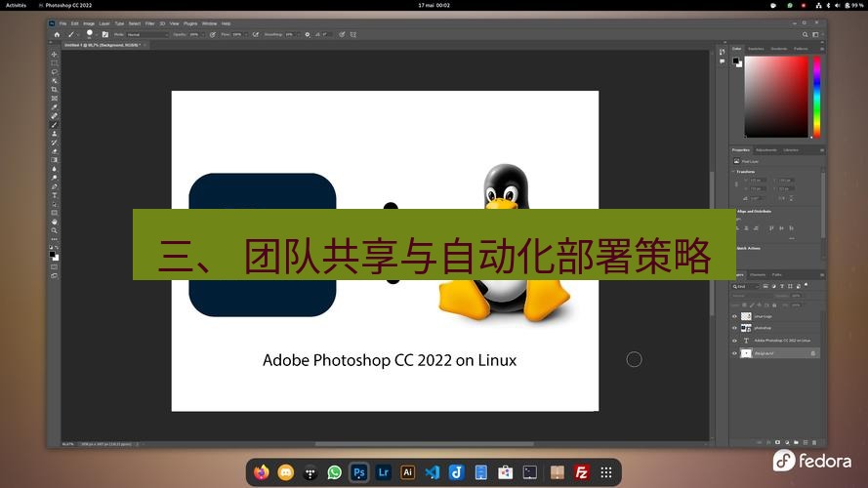The width and height of the screenshot is (868, 488).
Task: Click the search magnifier in options bar
Action: [805, 35]
